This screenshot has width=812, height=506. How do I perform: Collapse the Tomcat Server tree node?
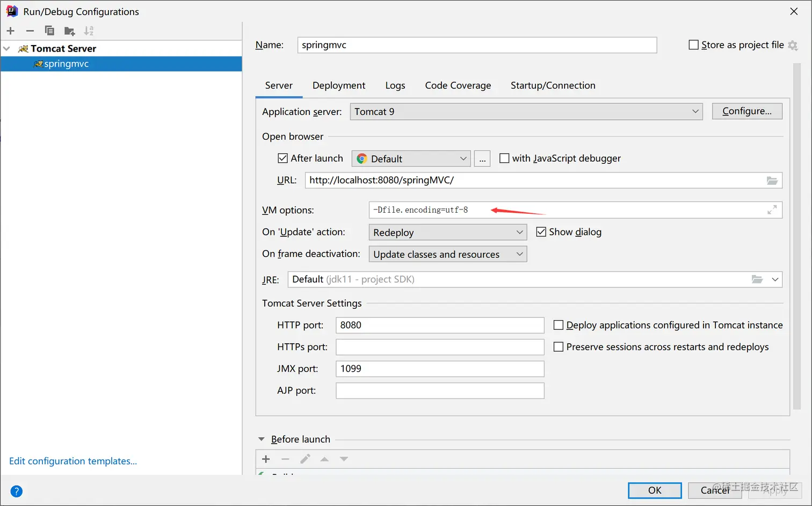point(7,48)
